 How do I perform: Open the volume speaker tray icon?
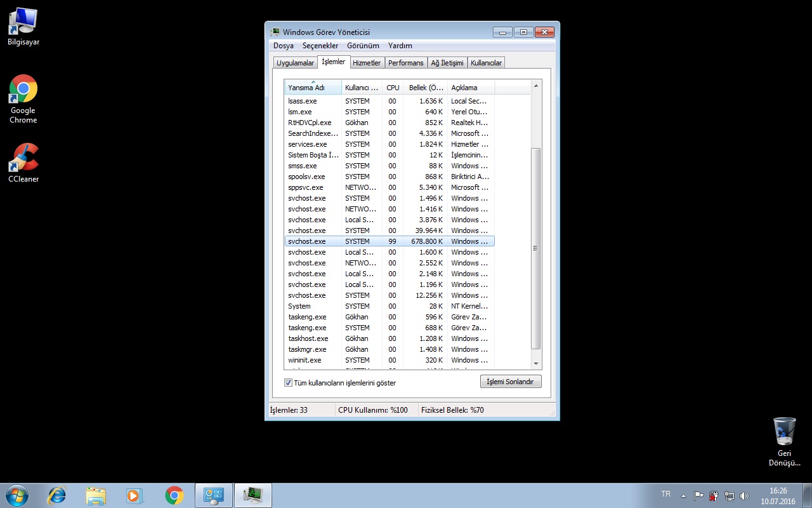pyautogui.click(x=745, y=496)
